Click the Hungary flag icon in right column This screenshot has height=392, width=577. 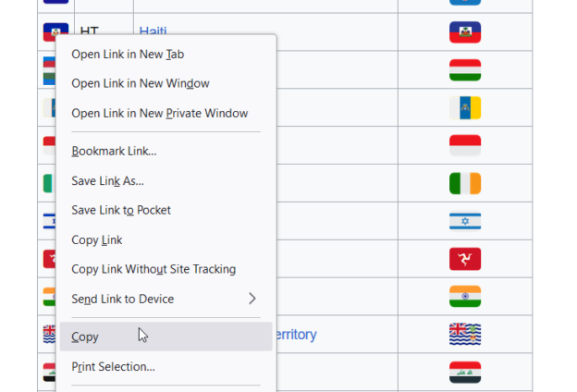465,70
